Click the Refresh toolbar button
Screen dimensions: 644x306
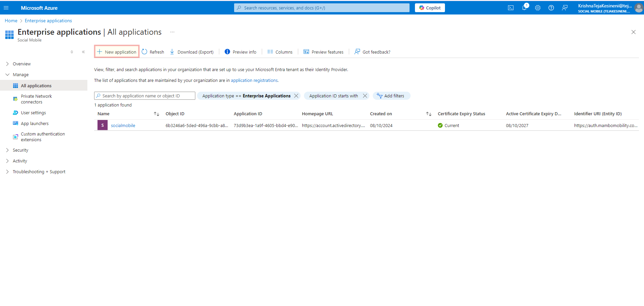[x=153, y=52]
